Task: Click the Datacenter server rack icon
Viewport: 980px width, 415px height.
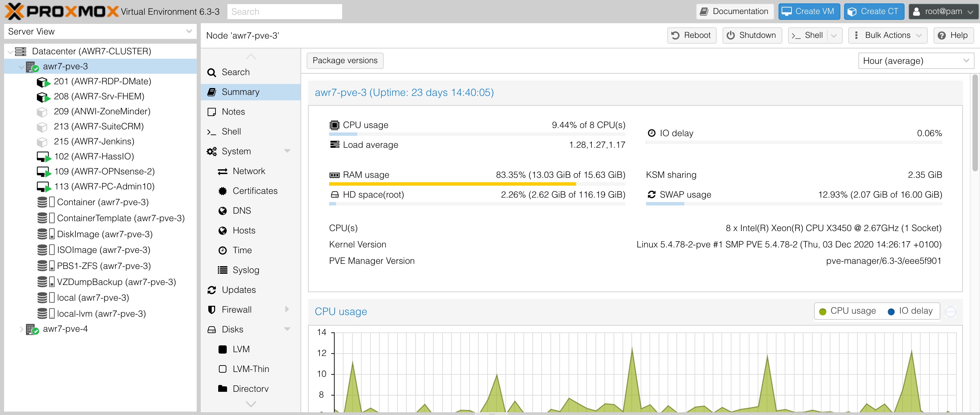Action: 20,51
